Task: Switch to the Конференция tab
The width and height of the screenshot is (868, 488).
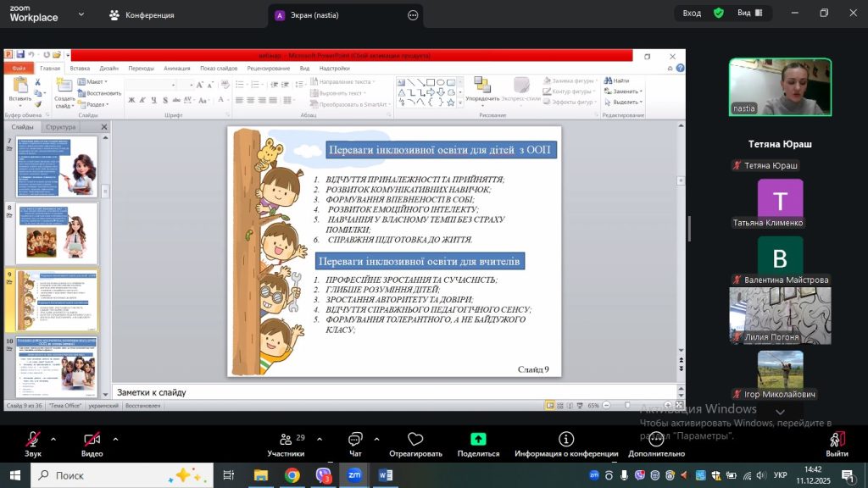Action: tap(142, 15)
